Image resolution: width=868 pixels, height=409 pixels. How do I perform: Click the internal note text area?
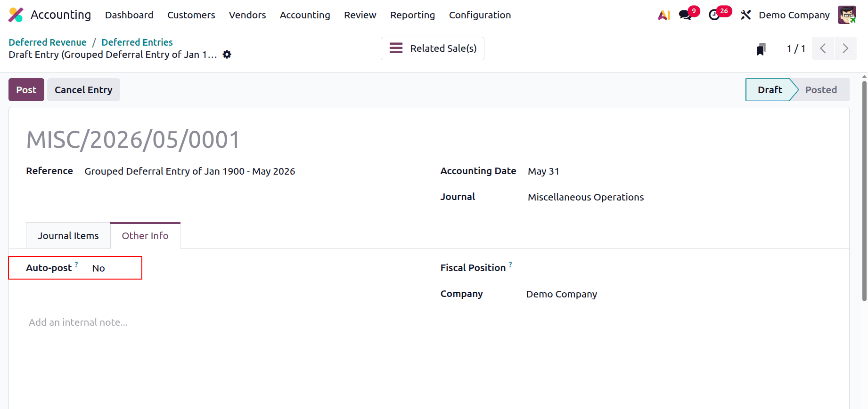[188, 322]
